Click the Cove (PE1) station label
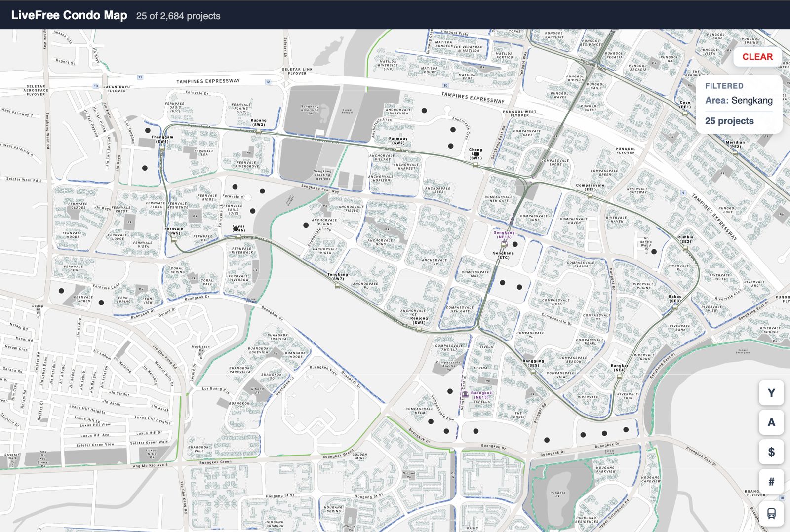This screenshot has width=790, height=532. tap(685, 105)
